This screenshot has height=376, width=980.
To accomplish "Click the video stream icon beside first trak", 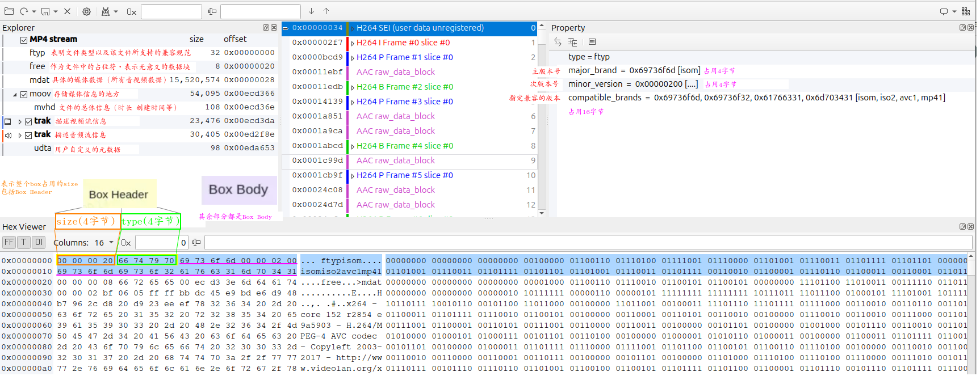I will point(7,121).
